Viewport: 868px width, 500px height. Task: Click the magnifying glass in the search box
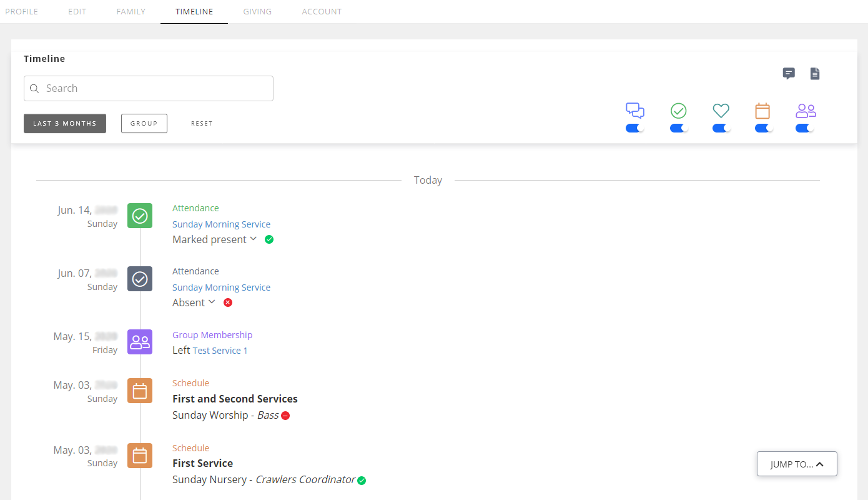[34, 88]
